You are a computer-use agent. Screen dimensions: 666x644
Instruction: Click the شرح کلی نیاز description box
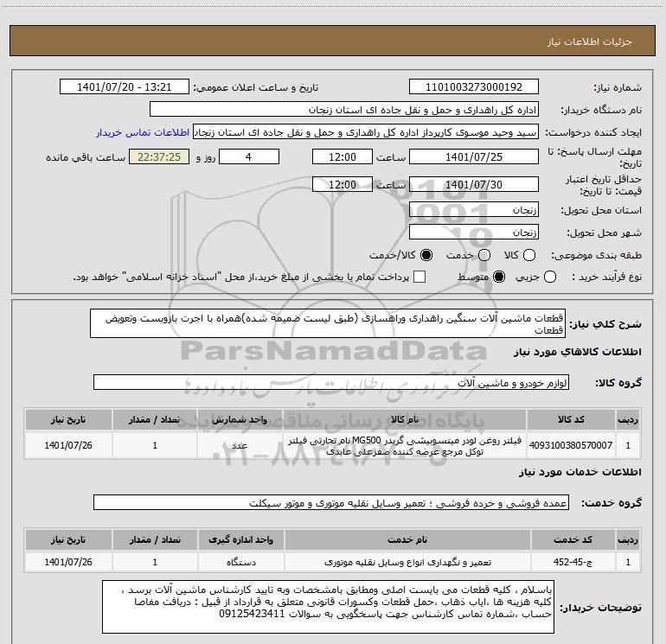pos(328,323)
